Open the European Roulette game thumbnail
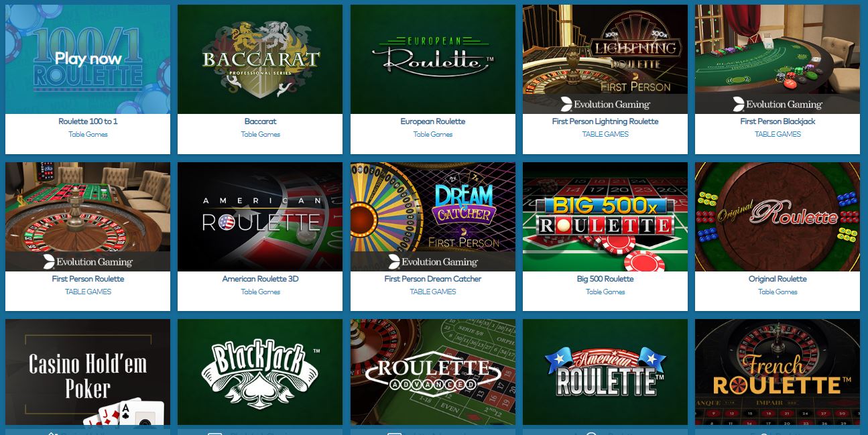Image resolution: width=868 pixels, height=435 pixels. click(433, 59)
